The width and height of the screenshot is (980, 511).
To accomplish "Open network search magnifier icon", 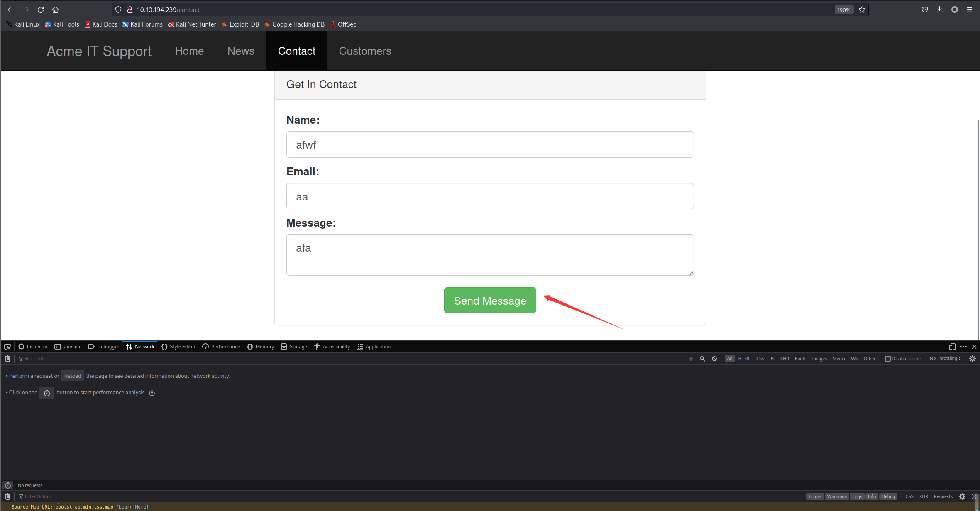I will (x=702, y=359).
